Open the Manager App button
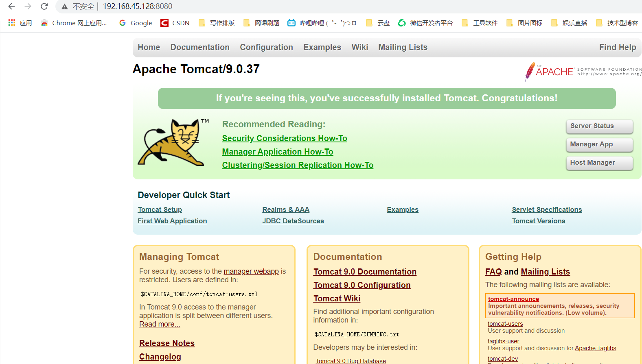 (599, 144)
